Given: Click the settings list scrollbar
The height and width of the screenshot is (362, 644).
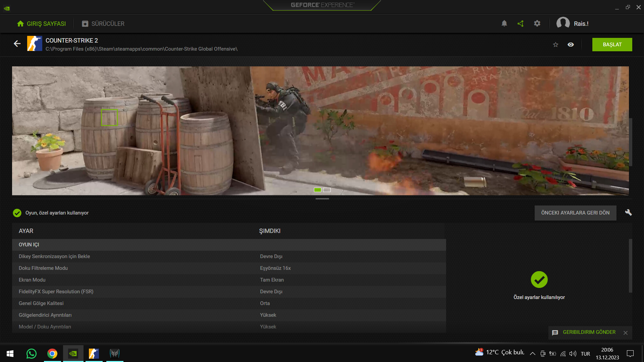Looking at the screenshot, I should [x=630, y=265].
